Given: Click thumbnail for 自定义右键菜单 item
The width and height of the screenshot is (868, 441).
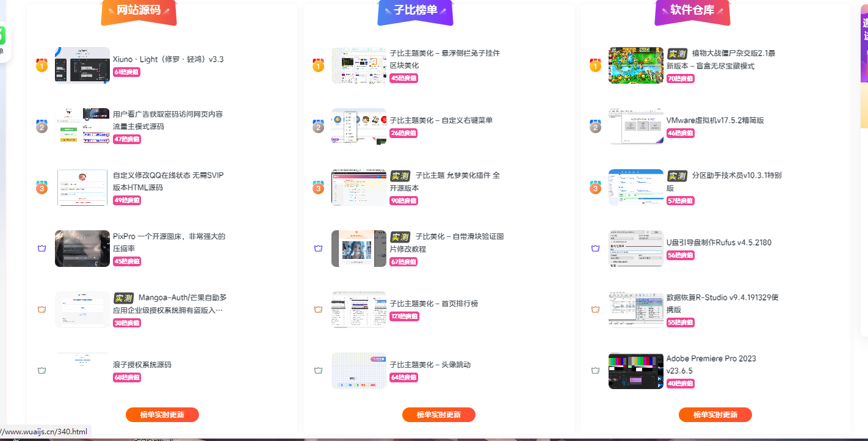Looking at the screenshot, I should click(x=359, y=126).
